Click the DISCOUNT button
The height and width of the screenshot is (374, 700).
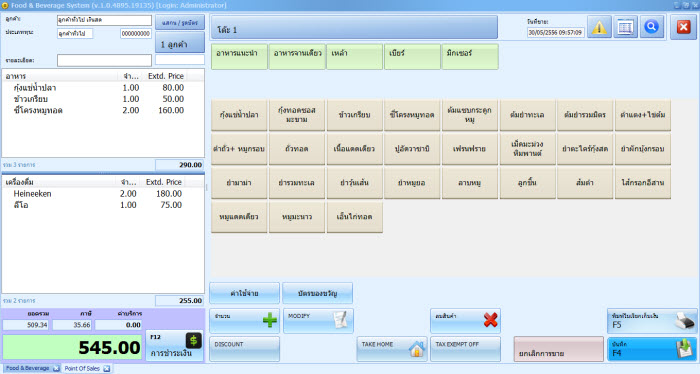coord(245,349)
